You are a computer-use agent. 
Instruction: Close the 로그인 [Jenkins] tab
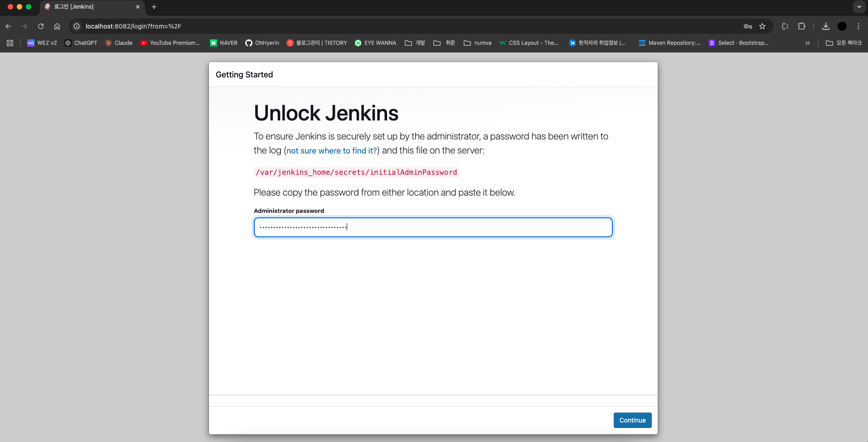click(x=138, y=7)
